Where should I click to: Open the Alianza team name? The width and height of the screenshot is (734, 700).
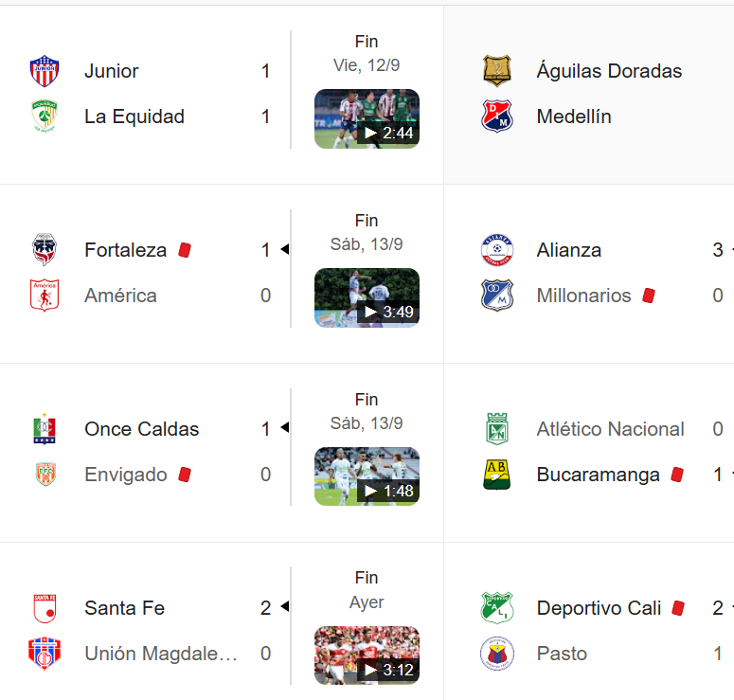[569, 249]
